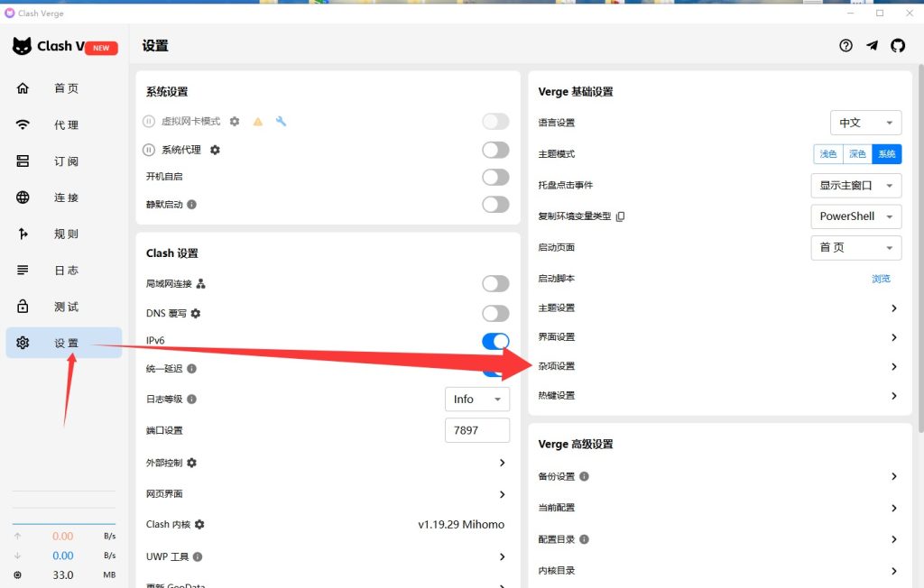Click info icon beside 配置目录
The height and width of the screenshot is (588, 924).
[x=584, y=539]
